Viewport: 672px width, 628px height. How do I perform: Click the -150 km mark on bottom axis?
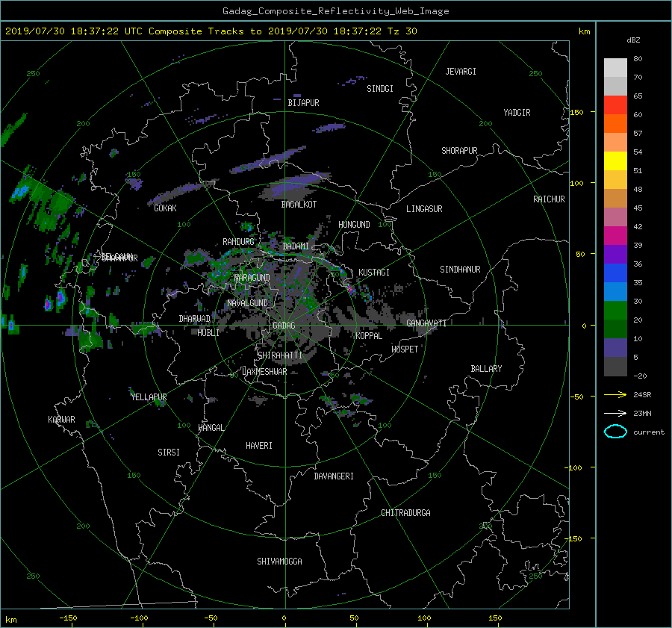coord(68,618)
